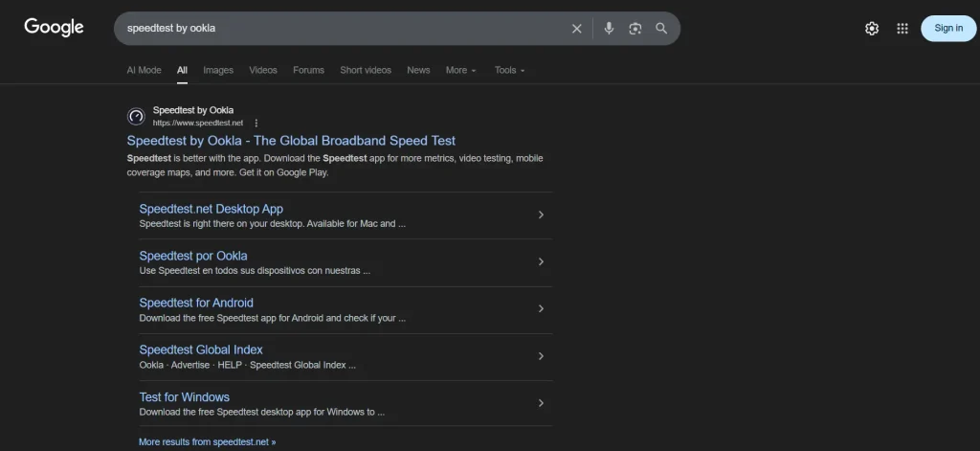The height and width of the screenshot is (451, 980).
Task: Open Speedtest for Android link
Action: point(196,303)
